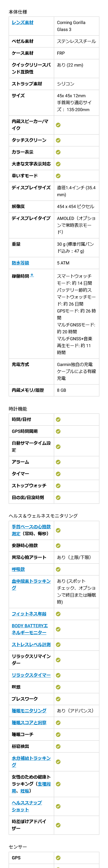
Task: Click the checkmark icon for 車いすモード
Action: 58,176
